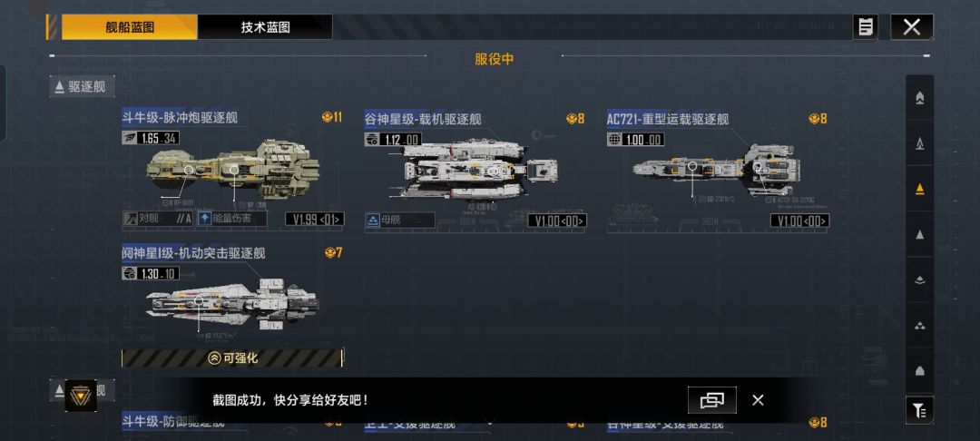The width and height of the screenshot is (980, 441).
Task: Dismiss the screenshot success notification
Action: tap(758, 400)
